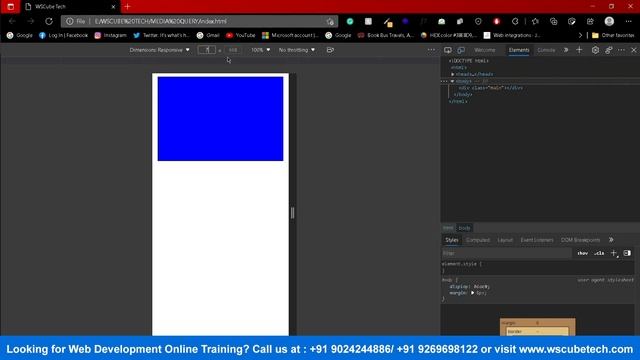This screenshot has height=360, width=640.
Task: Open a new browser tab with plus icon
Action: pos(127,7)
